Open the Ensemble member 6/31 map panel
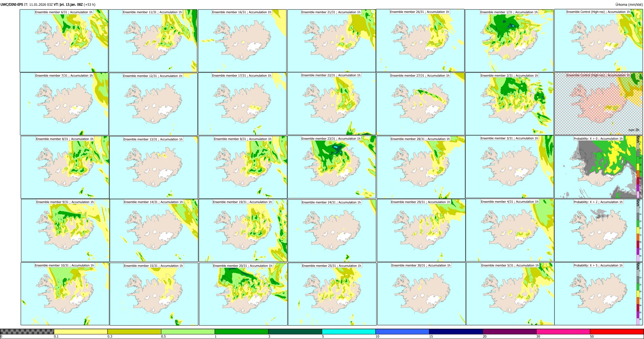Image resolution: width=644 pixels, height=339 pixels. click(64, 41)
